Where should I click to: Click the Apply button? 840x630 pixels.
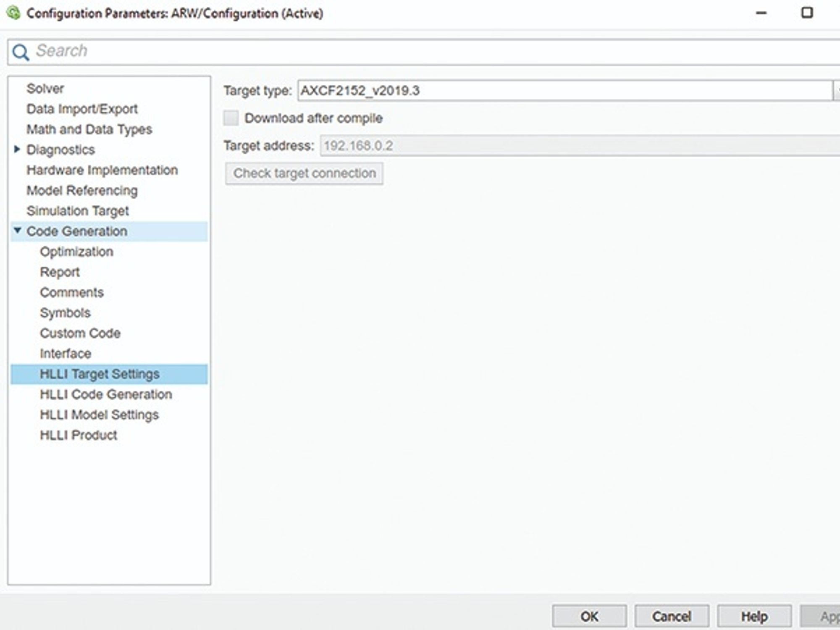[x=821, y=616]
